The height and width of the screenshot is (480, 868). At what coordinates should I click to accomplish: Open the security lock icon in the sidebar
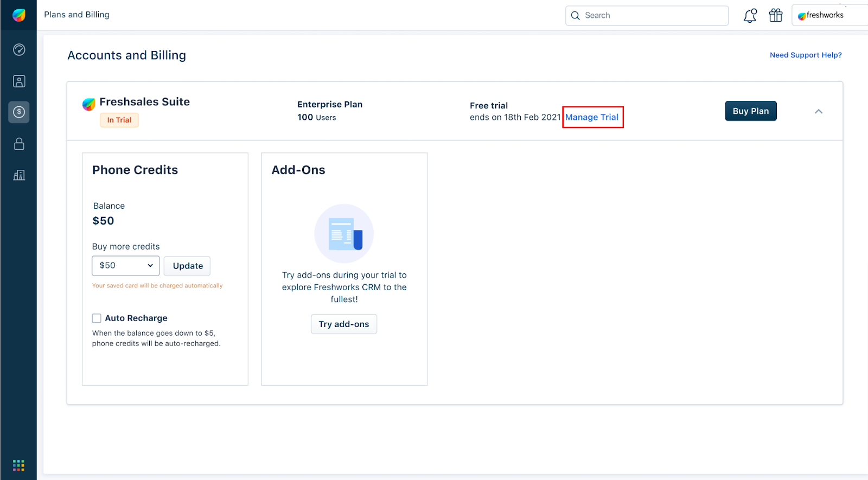19,144
